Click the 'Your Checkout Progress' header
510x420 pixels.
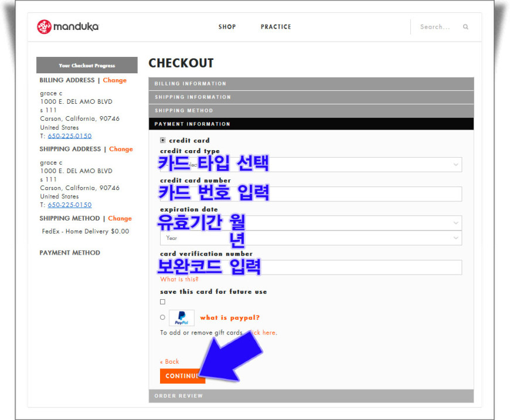(87, 65)
